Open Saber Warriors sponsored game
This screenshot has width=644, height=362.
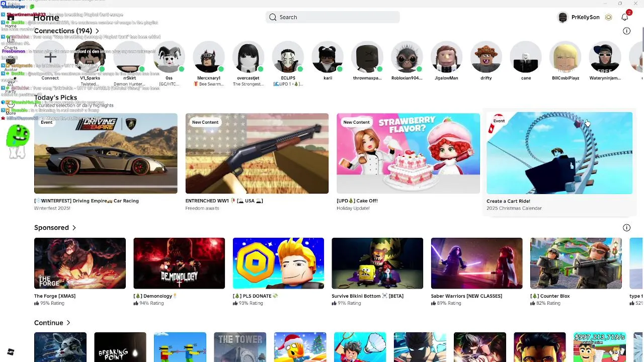476,263
